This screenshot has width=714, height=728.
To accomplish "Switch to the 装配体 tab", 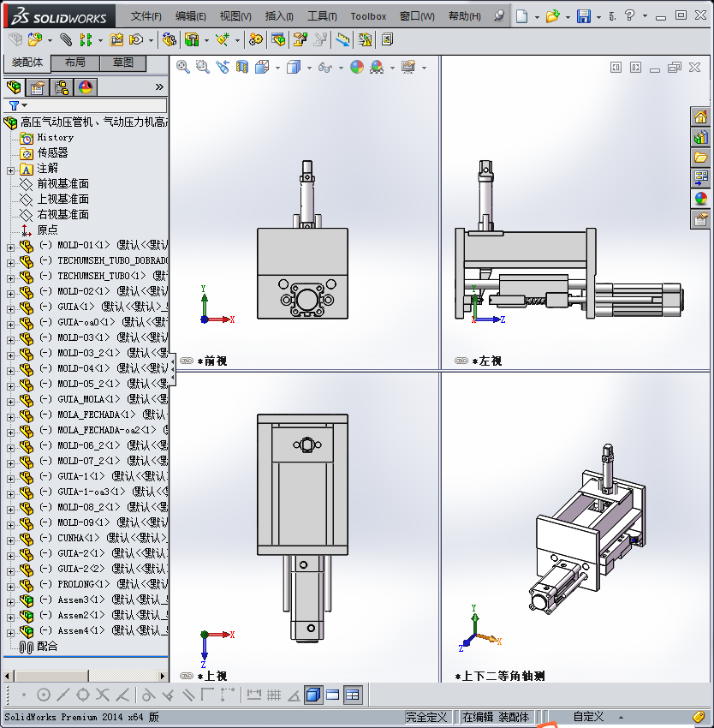I will pos(27,63).
